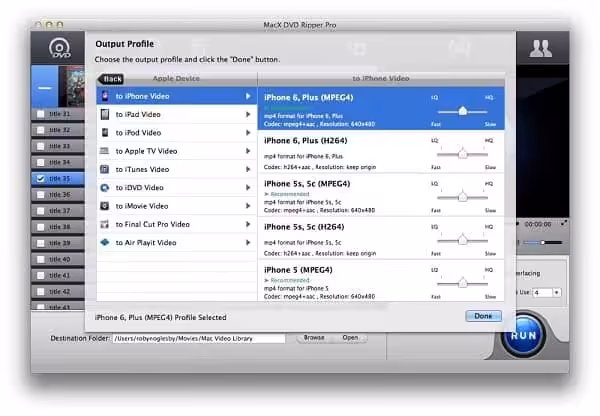Click the Destination Folder path field
Image resolution: width=600 pixels, height=416 pixels.
(x=199, y=339)
